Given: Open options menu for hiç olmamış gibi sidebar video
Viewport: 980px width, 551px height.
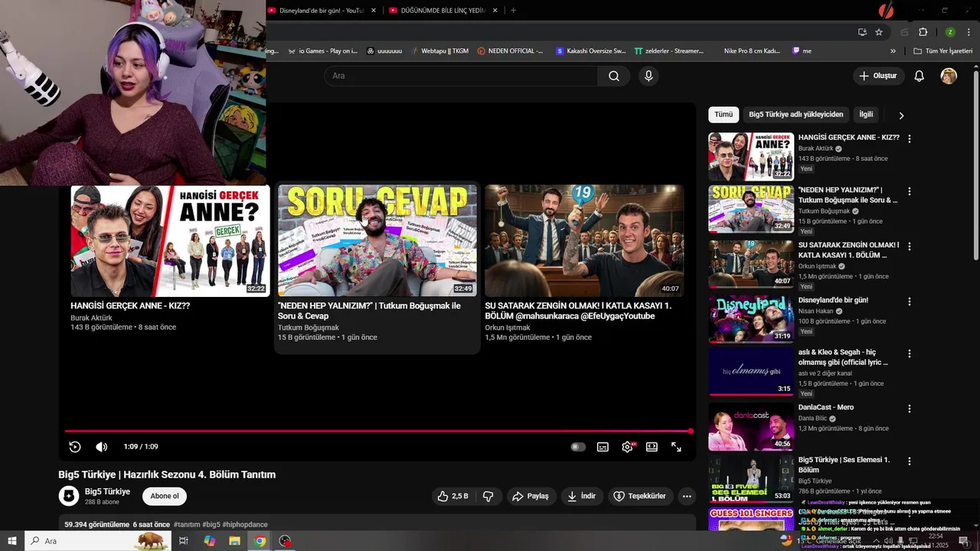Looking at the screenshot, I should pyautogui.click(x=910, y=354).
